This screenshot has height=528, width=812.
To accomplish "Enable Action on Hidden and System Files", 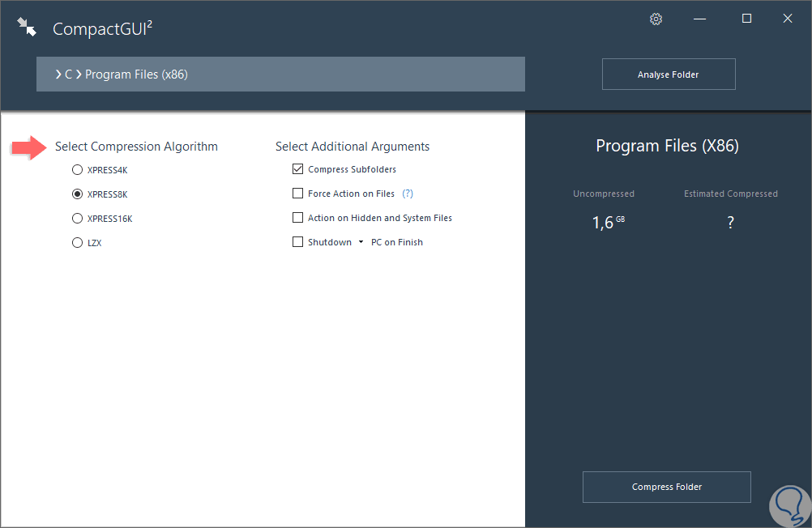I will coord(297,218).
